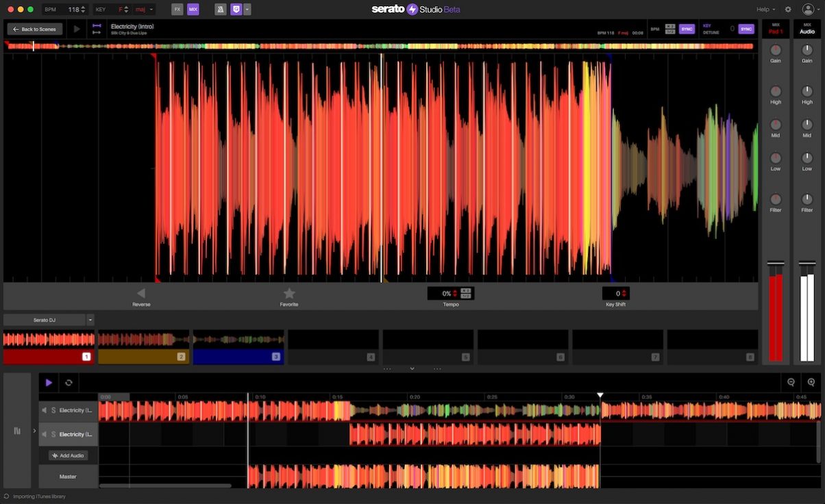This screenshot has width=825, height=504.
Task: Toggle the FX panel button
Action: [x=177, y=10]
